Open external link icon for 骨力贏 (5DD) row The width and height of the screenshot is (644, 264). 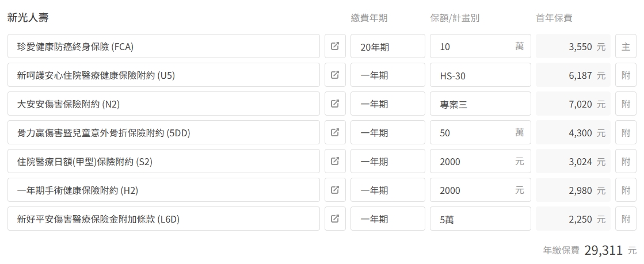click(335, 132)
